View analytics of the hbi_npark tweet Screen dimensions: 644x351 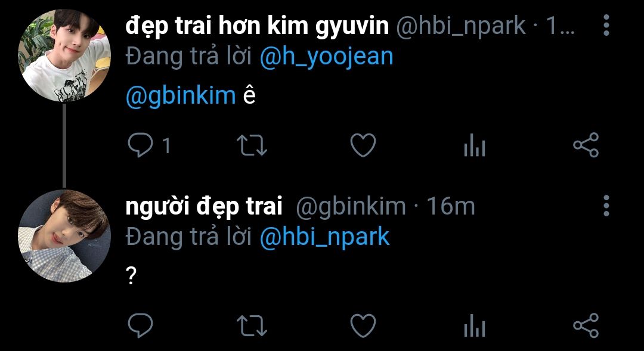pyautogui.click(x=475, y=145)
